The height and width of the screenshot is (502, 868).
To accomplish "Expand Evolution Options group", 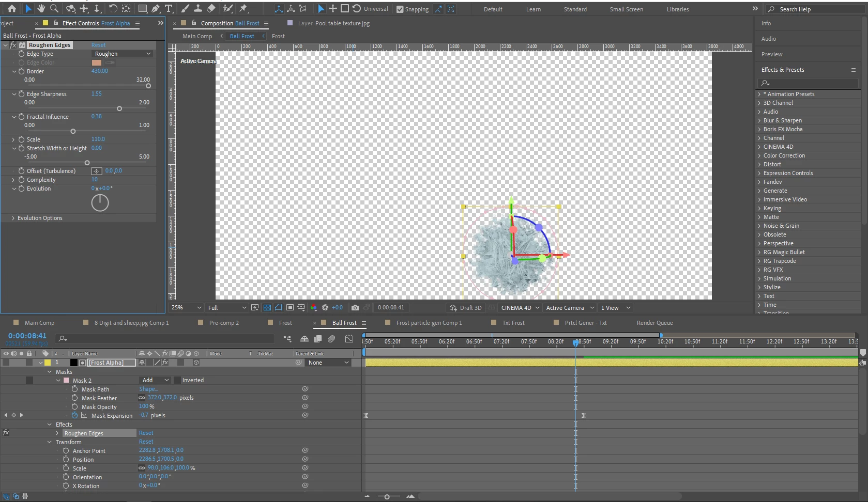I will 13,218.
